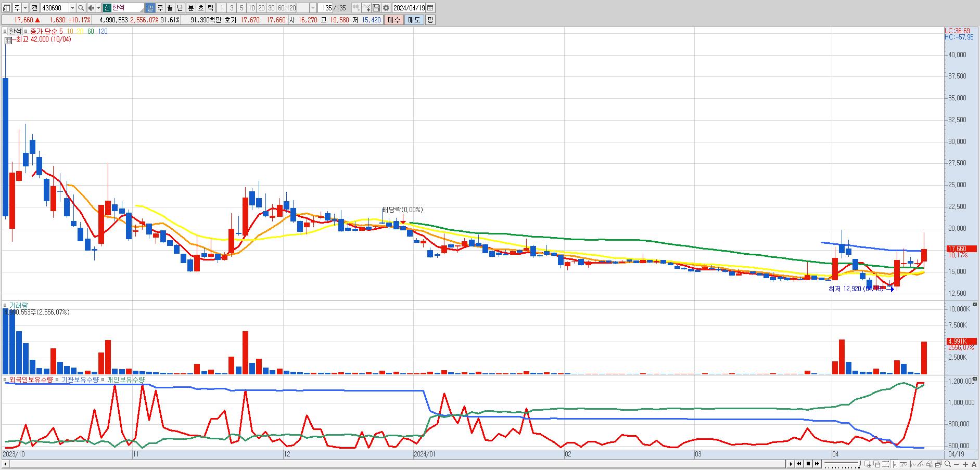Switch to 주 weekly period

pyautogui.click(x=160, y=8)
